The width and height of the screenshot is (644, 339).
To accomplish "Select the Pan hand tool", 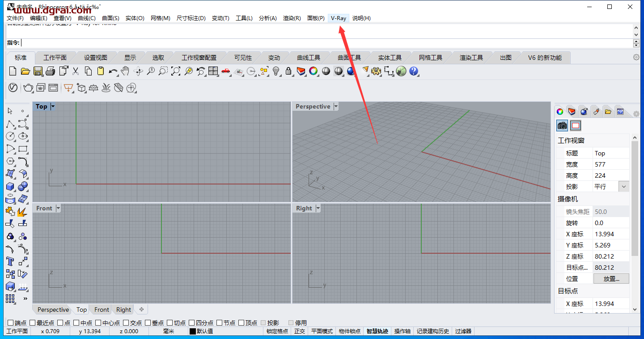I will click(x=126, y=71).
